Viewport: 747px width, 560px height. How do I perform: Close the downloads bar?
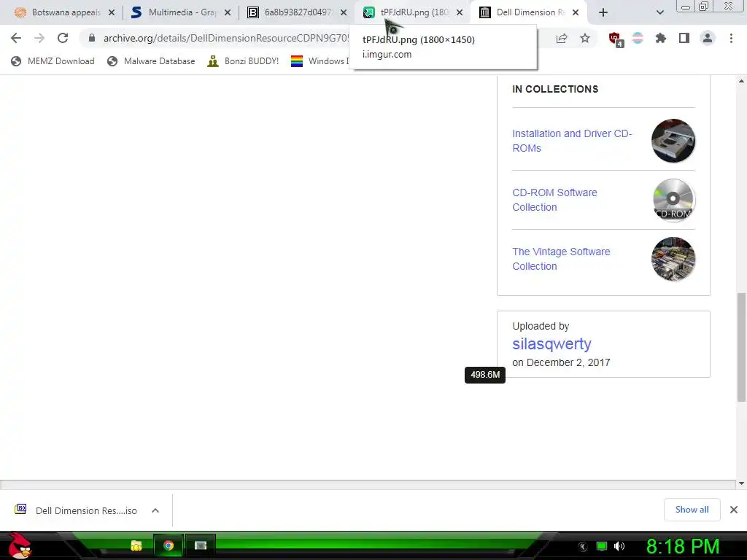coord(734,510)
